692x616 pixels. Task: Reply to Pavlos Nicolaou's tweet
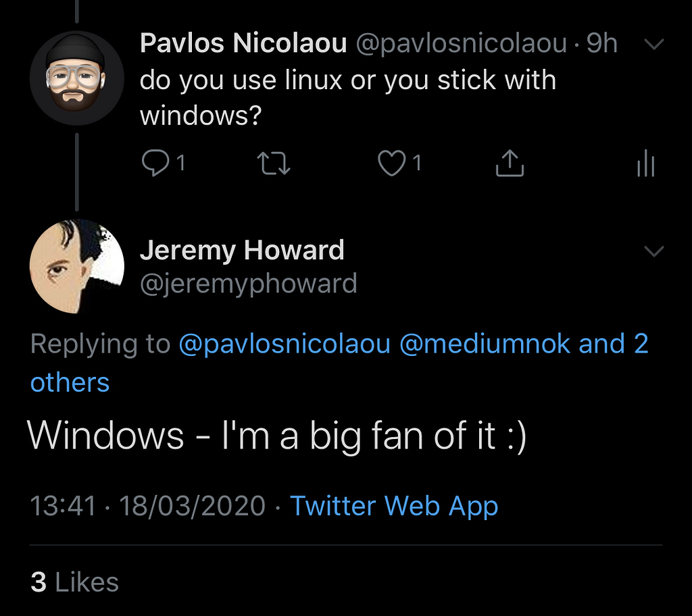point(155,163)
